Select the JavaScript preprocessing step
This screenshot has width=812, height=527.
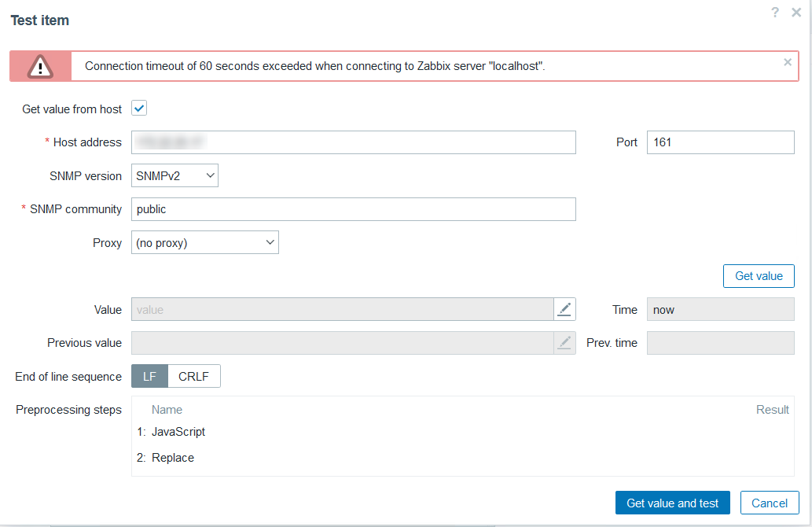click(178, 432)
